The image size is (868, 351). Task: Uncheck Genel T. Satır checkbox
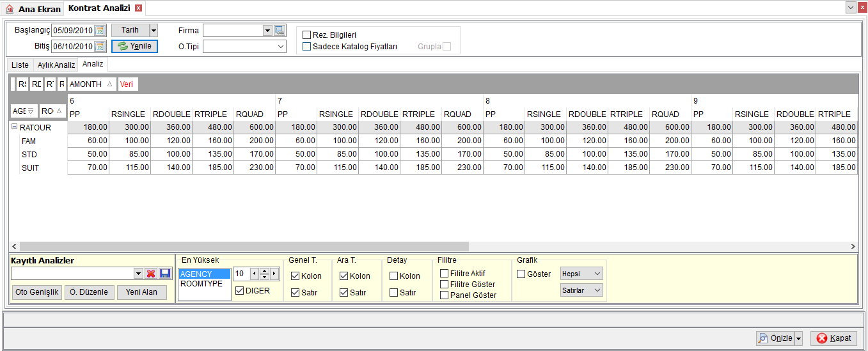coord(295,292)
